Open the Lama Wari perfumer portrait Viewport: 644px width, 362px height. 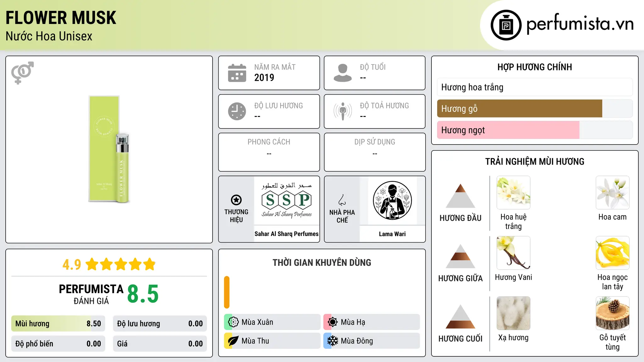click(x=392, y=200)
